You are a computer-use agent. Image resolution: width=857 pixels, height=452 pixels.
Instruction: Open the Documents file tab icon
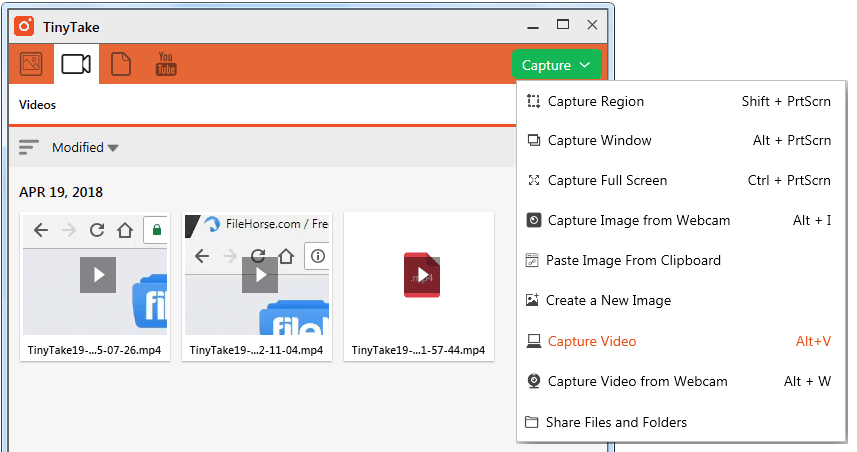click(121, 64)
